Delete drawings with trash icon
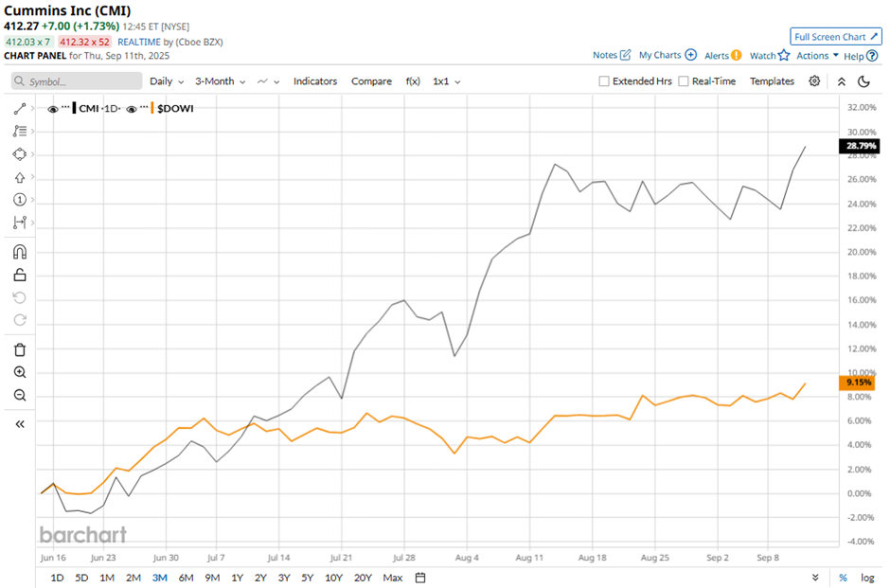Screen dimensions: 890x588 pyautogui.click(x=19, y=349)
